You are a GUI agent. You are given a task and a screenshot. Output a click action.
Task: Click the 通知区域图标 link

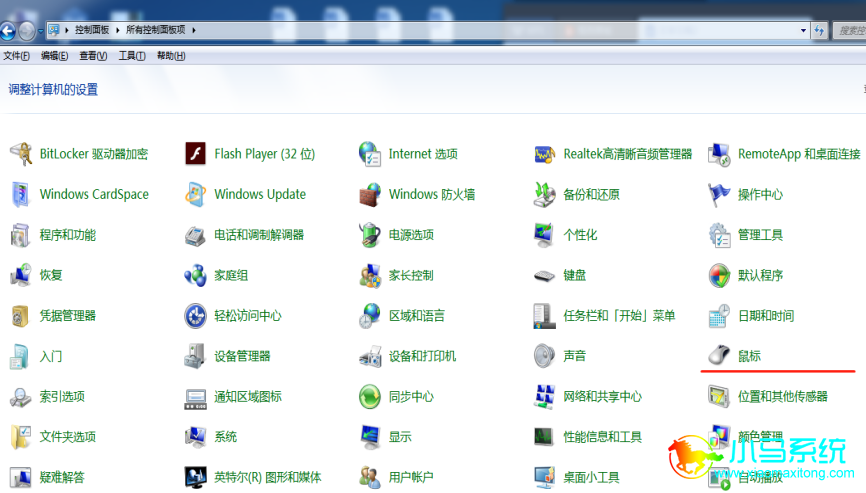248,396
